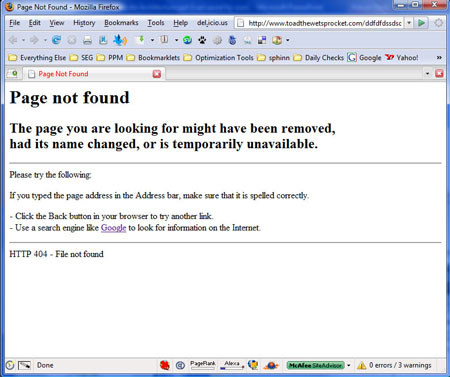Image resolution: width=450 pixels, height=377 pixels.
Task: Open the address bar URL history dropdown
Action: point(409,23)
